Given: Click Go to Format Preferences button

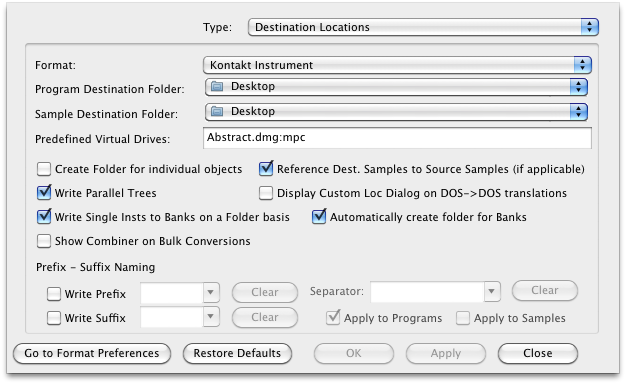Looking at the screenshot, I should (x=92, y=353).
